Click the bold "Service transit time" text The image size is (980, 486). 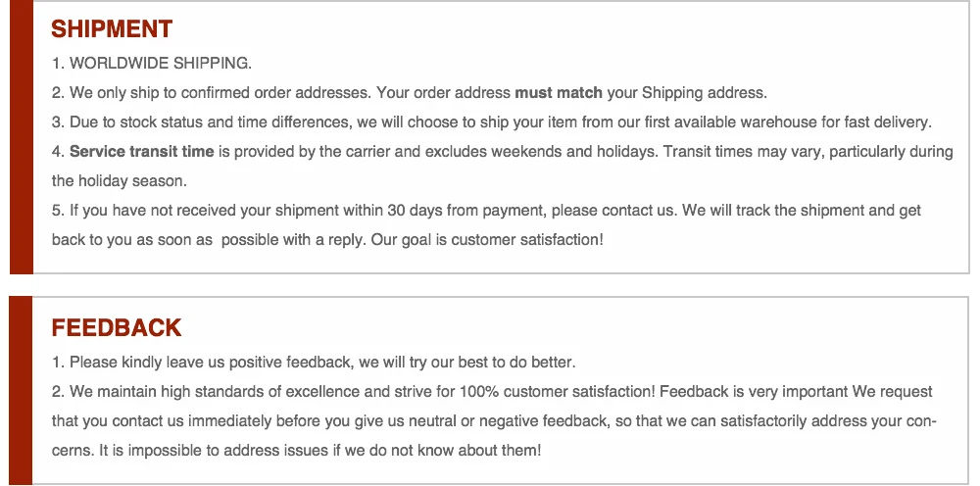(x=142, y=152)
